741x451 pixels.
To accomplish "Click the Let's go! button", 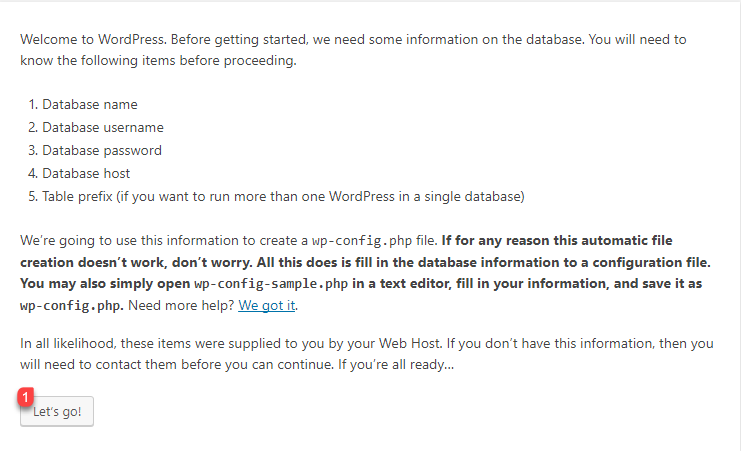I will tap(57, 411).
